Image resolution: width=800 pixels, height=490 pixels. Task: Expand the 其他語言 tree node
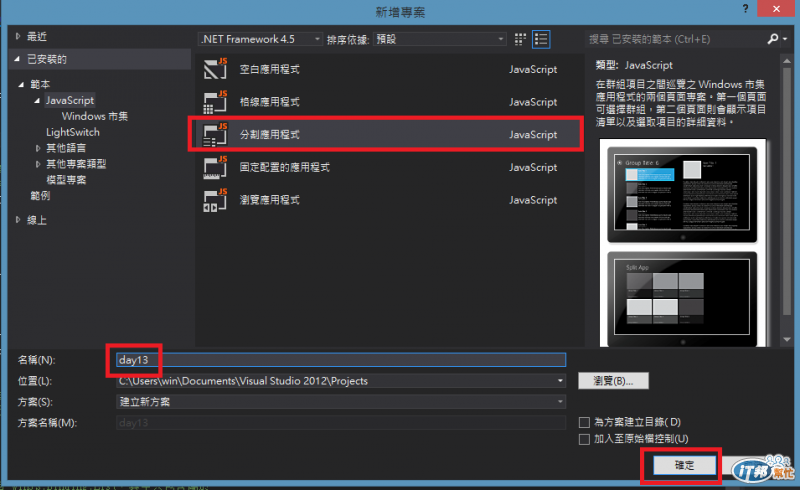(38, 148)
